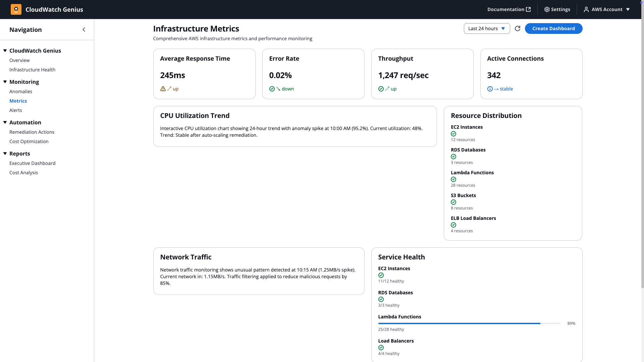This screenshot has height=362, width=644.
Task: Click the Lambda Functions health progress bar
Action: coord(469,323)
